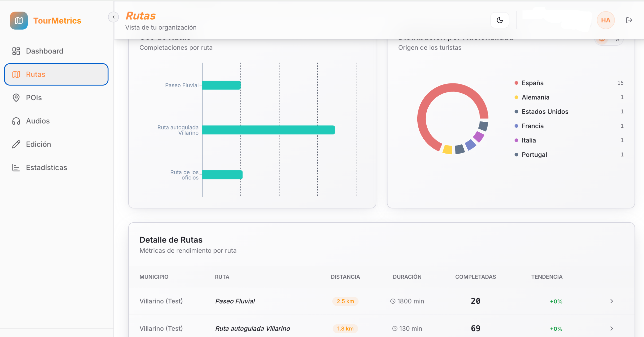Click the 2.5 km distance badge
This screenshot has height=337, width=644.
coord(345,301)
